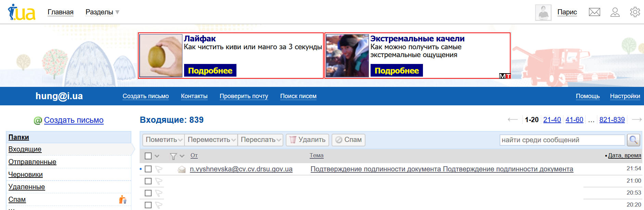Open the Отправленные folder
Viewport: 644px width, 210px height.
32,162
